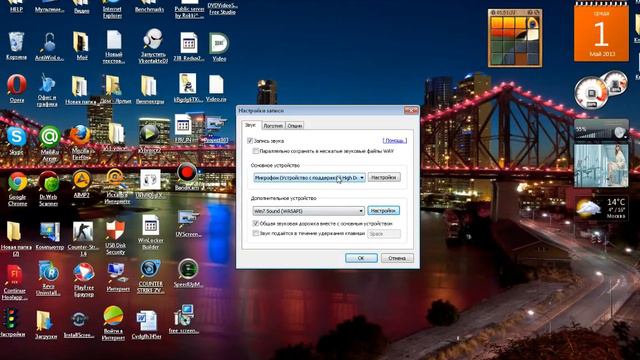The width and height of the screenshot is (640, 360).
Task: Select the InstallScreen desktop icon
Action: pos(79,325)
